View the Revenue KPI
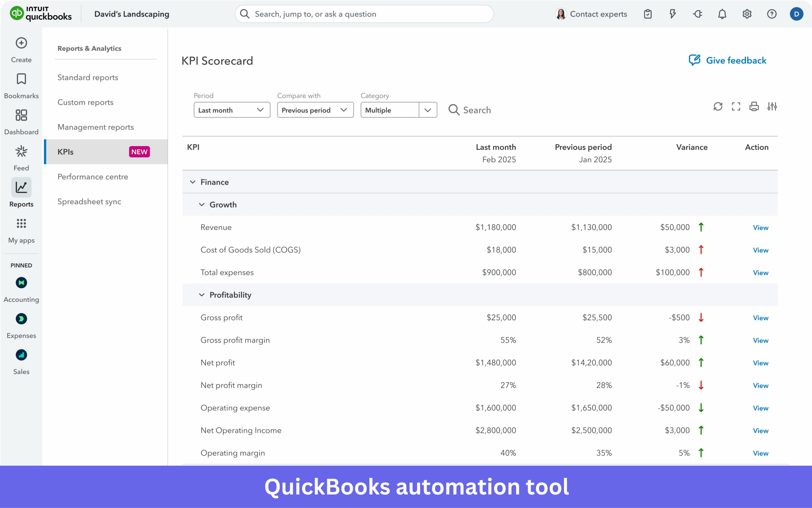This screenshot has width=812, height=508. click(x=760, y=227)
